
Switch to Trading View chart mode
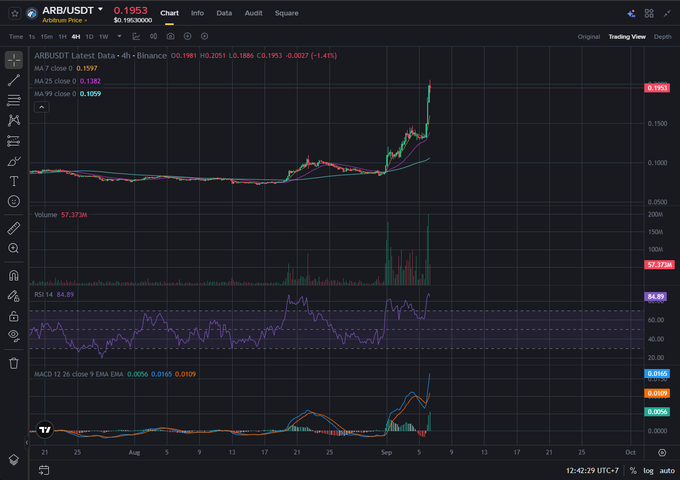click(627, 37)
